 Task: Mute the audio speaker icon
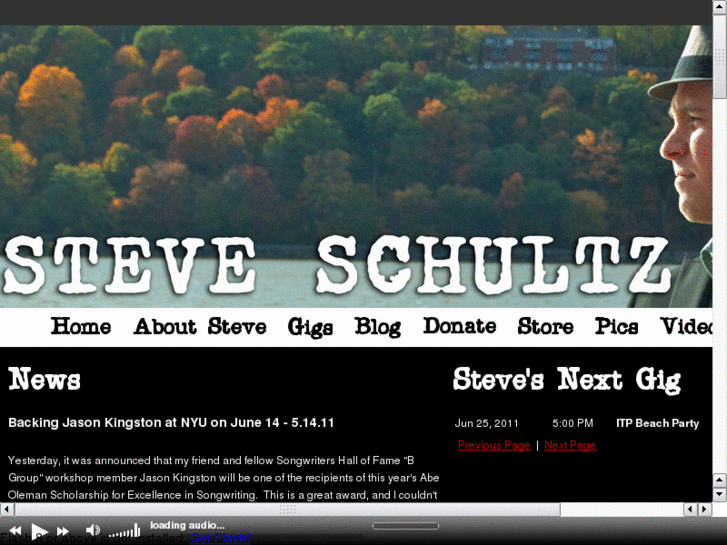tap(93, 530)
